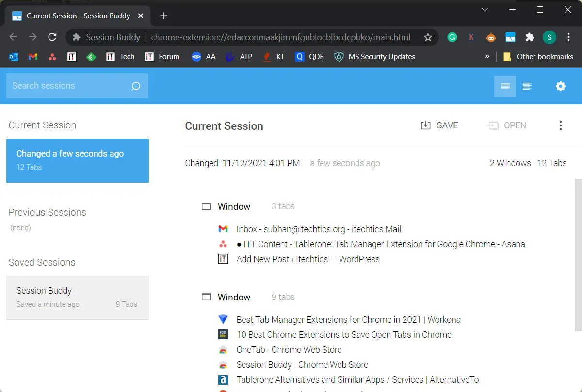This screenshot has height=392, width=582.
Task: Open the MS Security Updates bookmark
Action: [x=375, y=57]
